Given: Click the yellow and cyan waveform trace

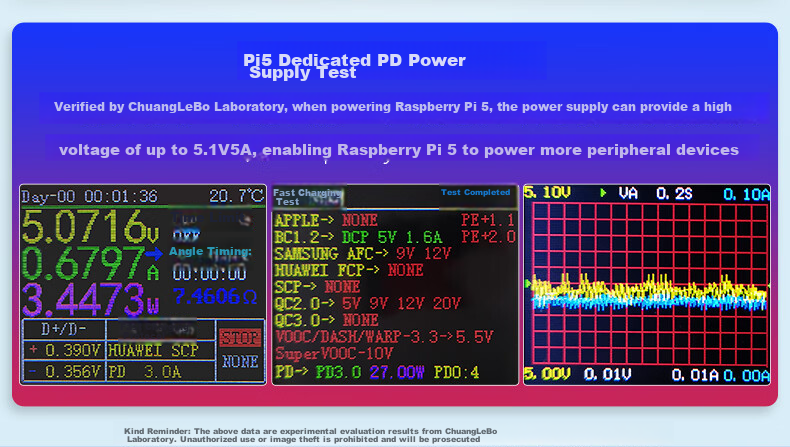Looking at the screenshot, I should click(649, 293).
